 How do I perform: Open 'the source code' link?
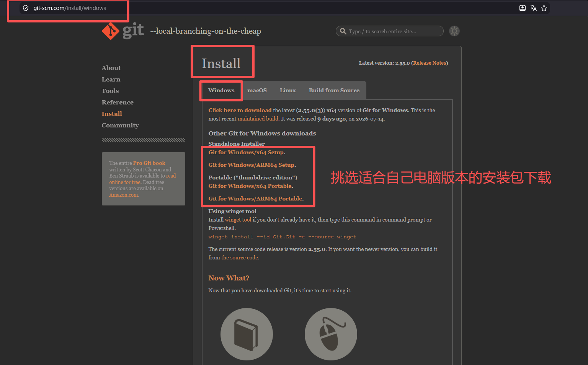pyautogui.click(x=240, y=257)
